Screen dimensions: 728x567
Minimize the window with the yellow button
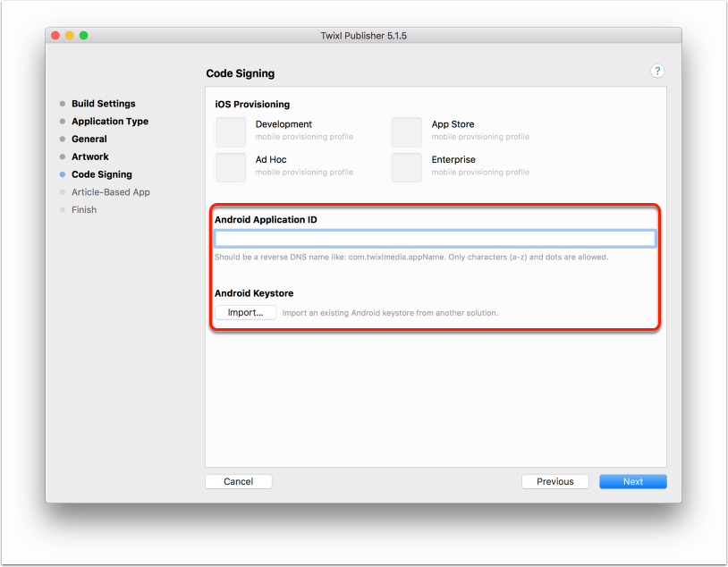[x=69, y=35]
